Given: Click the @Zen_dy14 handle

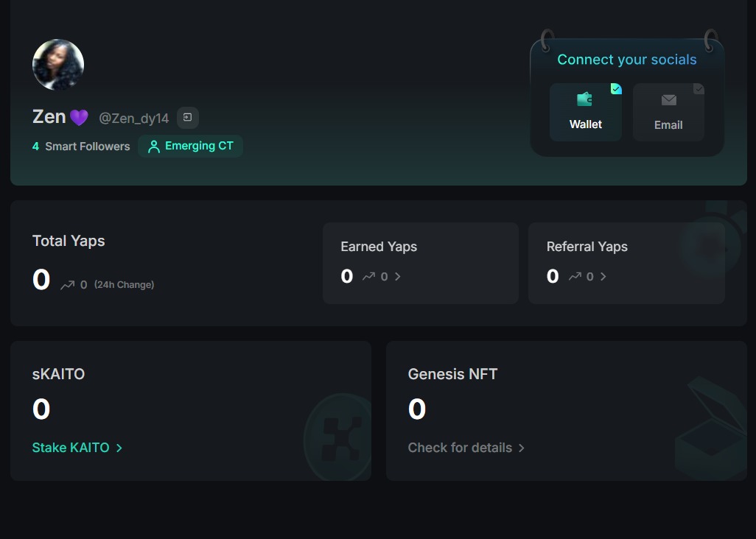Looking at the screenshot, I should pyautogui.click(x=133, y=119).
